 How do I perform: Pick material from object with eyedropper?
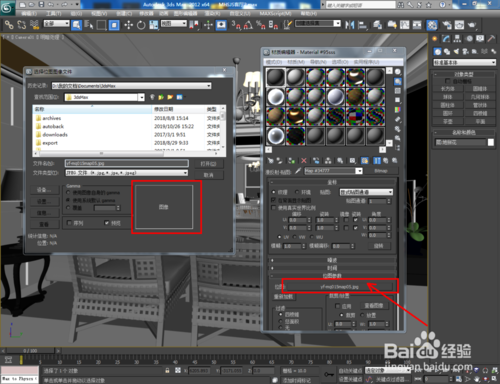tap(298, 171)
